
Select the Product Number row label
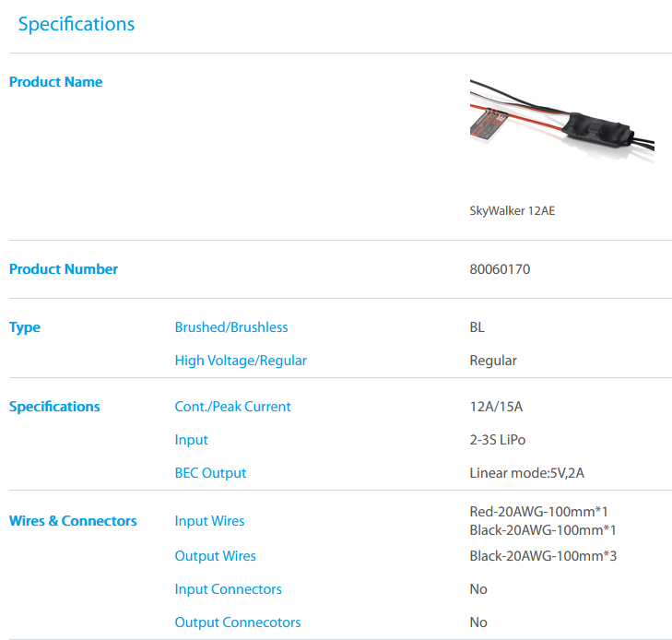point(64,269)
